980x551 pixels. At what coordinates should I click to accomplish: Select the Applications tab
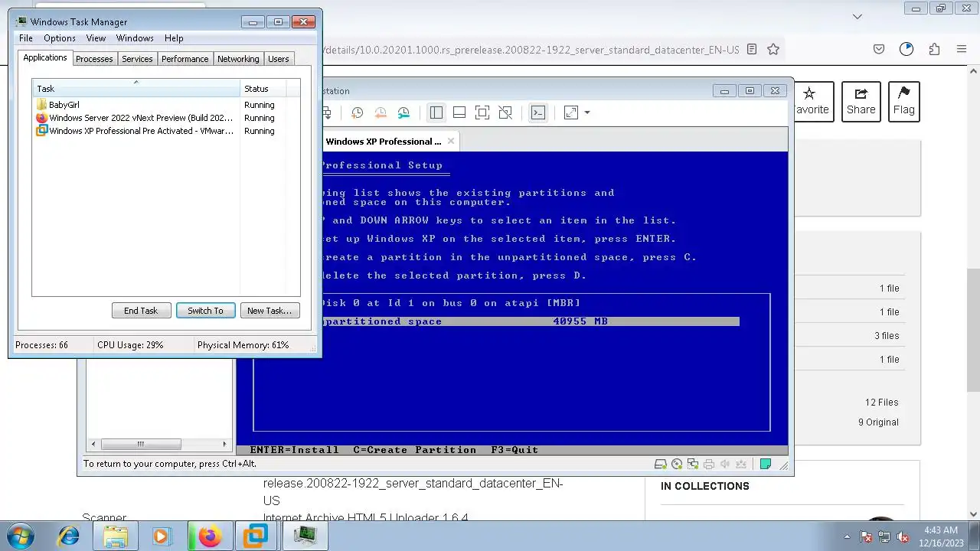(45, 58)
